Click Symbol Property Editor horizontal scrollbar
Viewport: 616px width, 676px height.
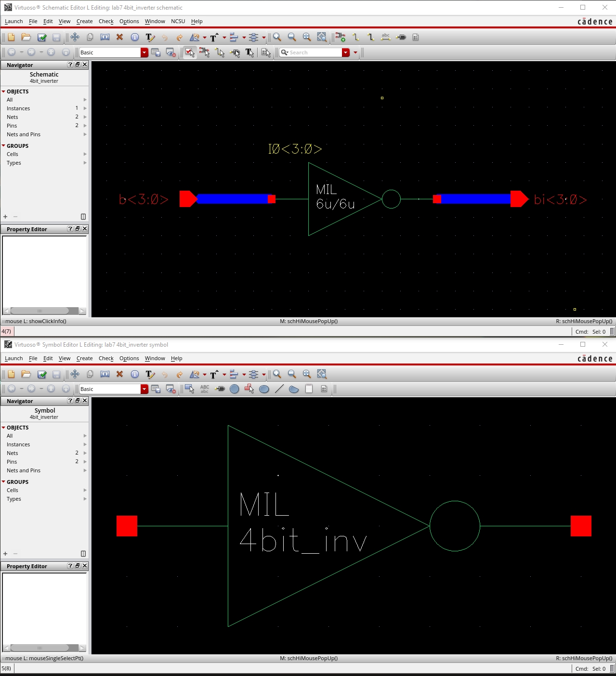pyautogui.click(x=44, y=648)
